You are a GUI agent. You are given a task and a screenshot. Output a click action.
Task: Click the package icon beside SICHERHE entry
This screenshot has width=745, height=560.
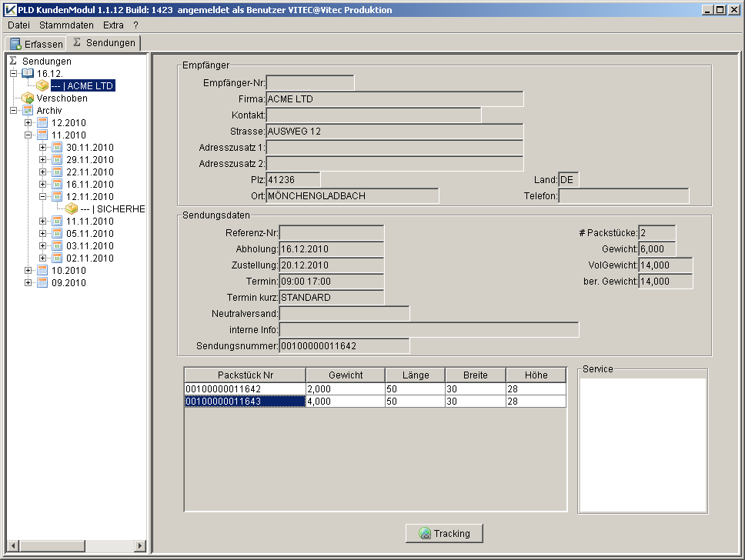[x=72, y=209]
